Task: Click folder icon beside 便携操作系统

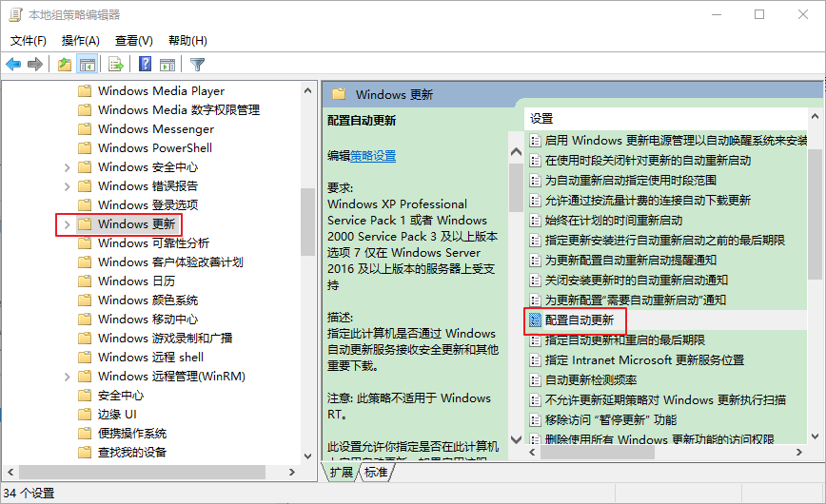Action: [x=85, y=434]
